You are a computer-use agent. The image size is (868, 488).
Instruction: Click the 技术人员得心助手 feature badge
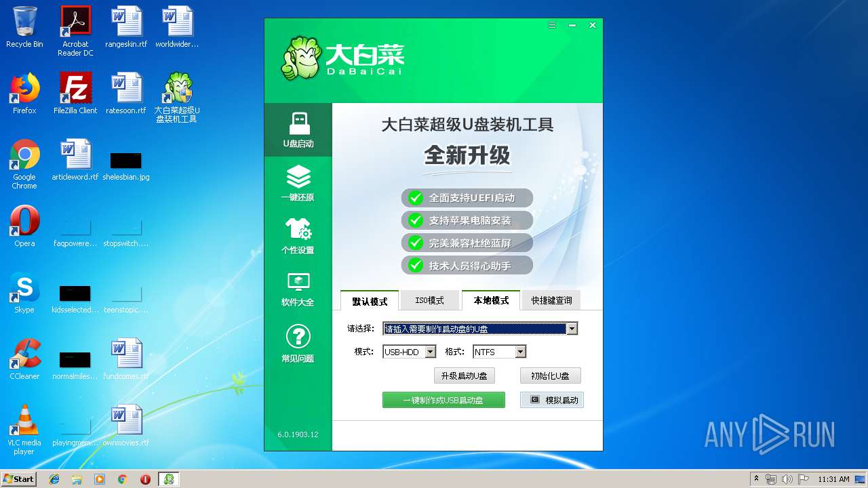click(467, 266)
